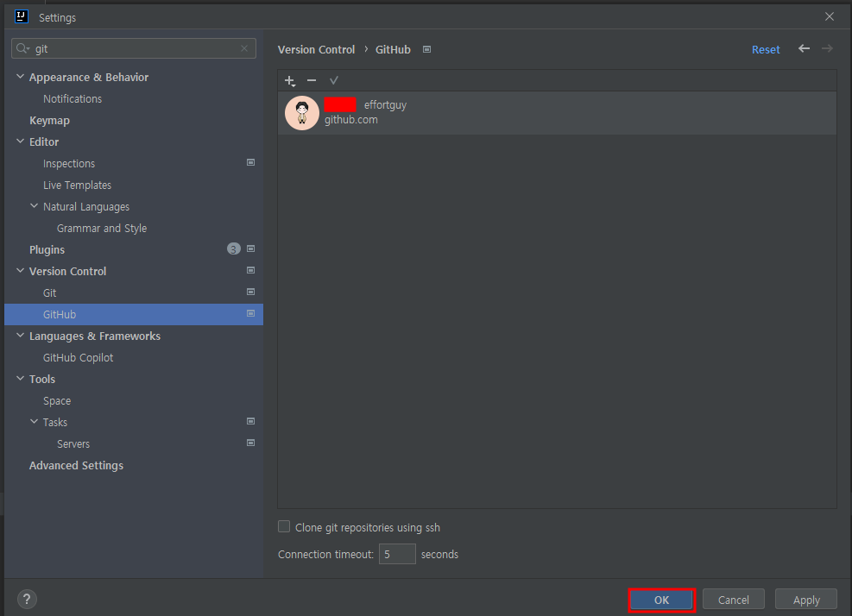The image size is (852, 616).
Task: Click the project icon on Inspections row
Action: (250, 162)
